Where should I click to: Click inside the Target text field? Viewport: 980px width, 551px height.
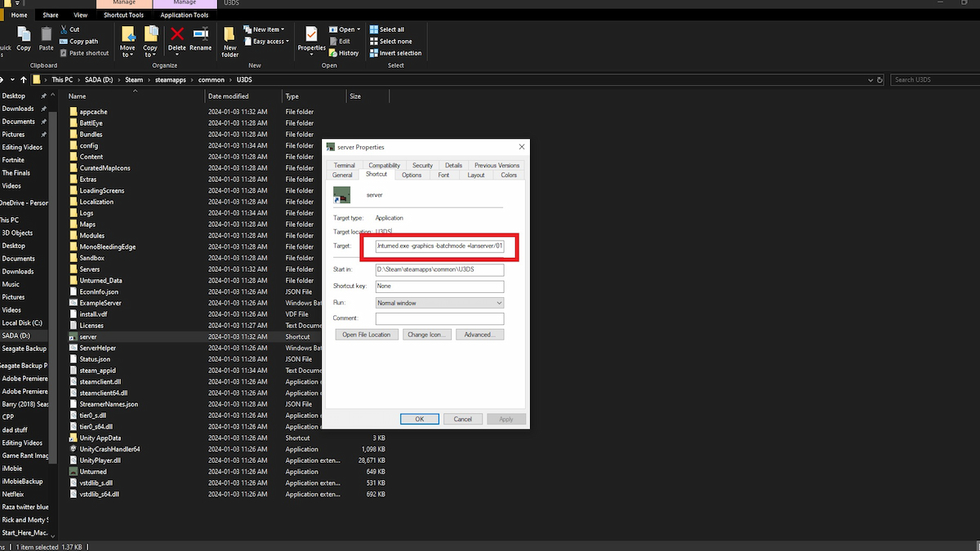coord(439,245)
